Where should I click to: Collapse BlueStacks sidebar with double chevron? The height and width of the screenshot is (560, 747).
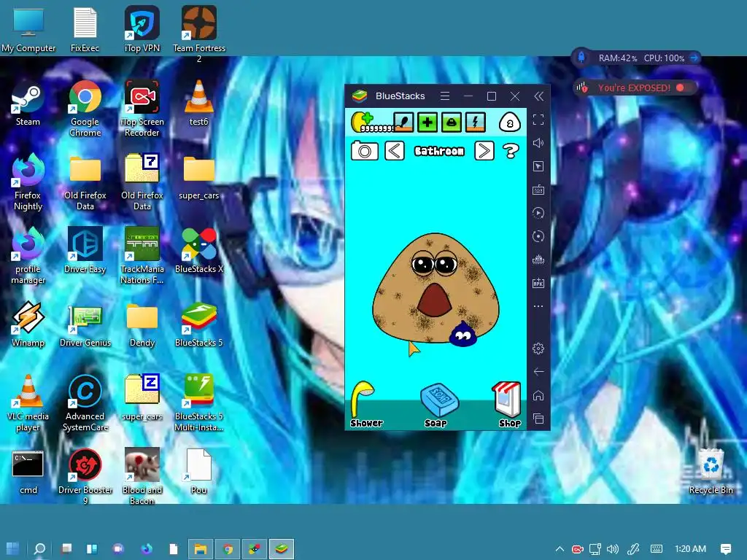coord(539,96)
